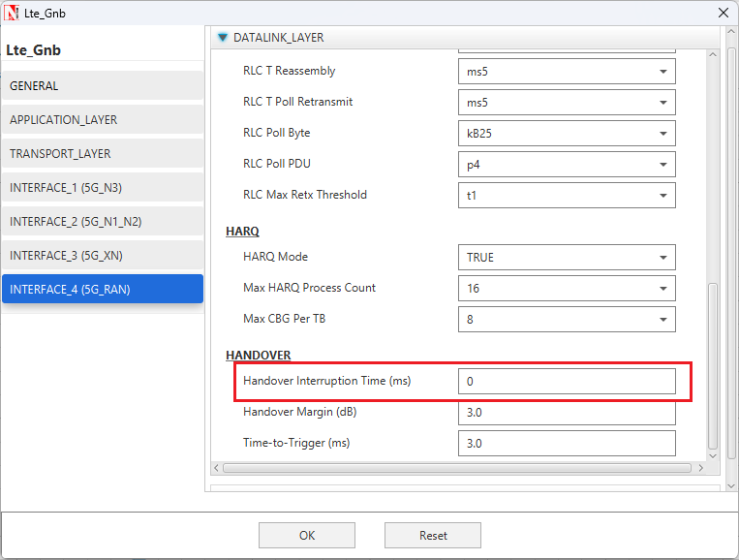This screenshot has height=560, width=739.
Task: Open the RLC T Poll Retransmit dropdown
Action: 567,103
